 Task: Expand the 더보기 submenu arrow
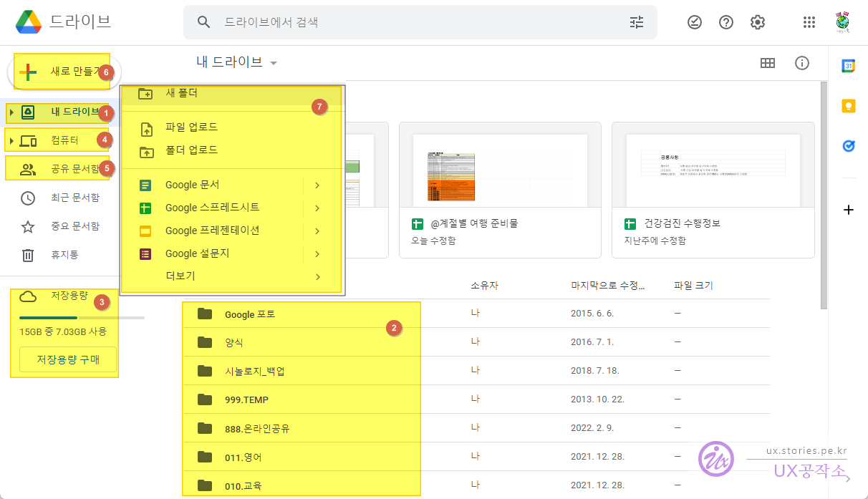coord(317,276)
